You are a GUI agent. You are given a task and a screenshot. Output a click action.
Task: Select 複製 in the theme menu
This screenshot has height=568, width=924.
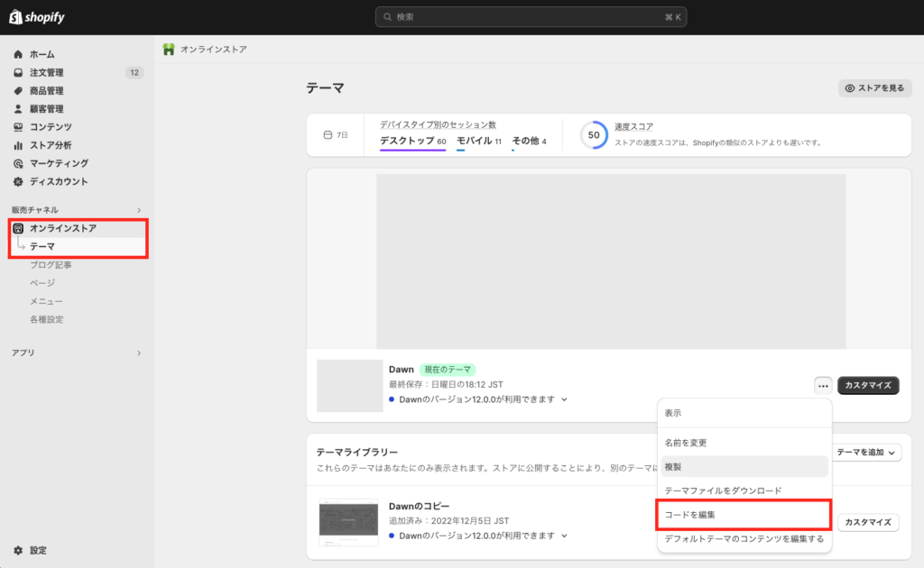click(x=744, y=467)
